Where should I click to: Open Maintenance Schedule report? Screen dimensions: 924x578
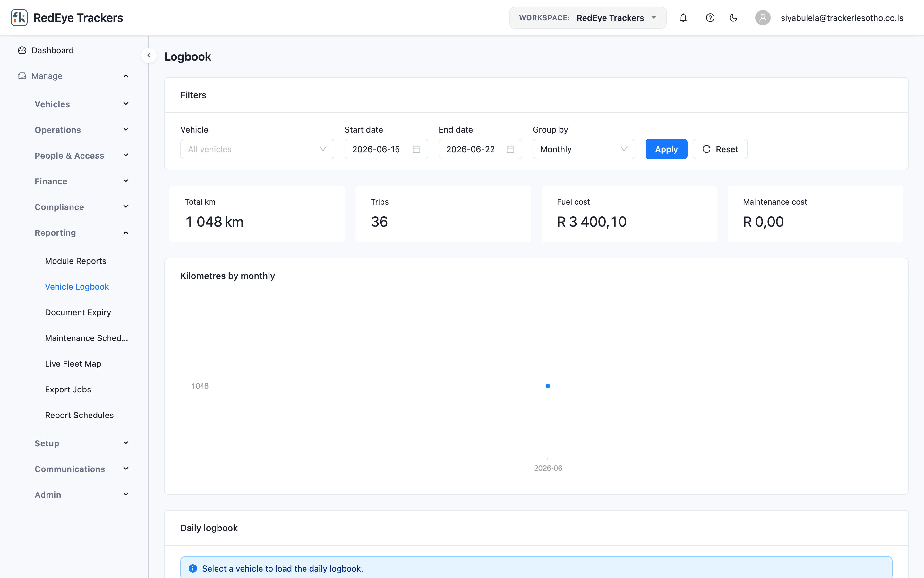pos(86,338)
